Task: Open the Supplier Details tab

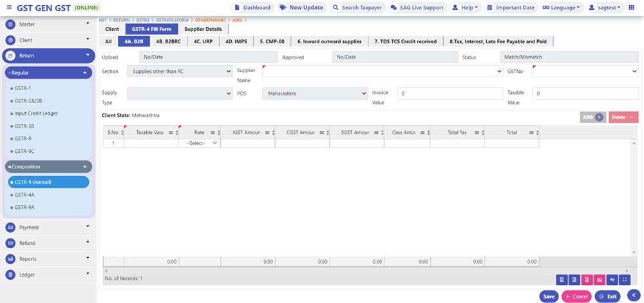Action: click(x=204, y=30)
